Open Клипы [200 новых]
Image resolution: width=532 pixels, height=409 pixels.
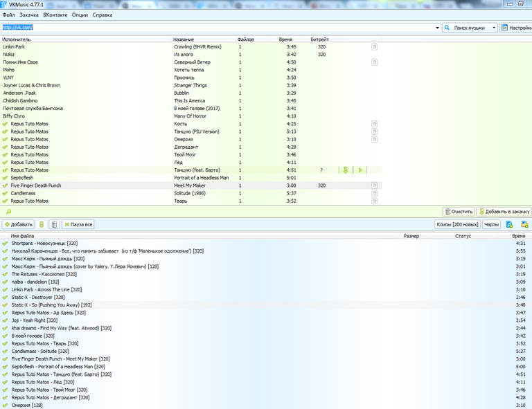pos(457,224)
